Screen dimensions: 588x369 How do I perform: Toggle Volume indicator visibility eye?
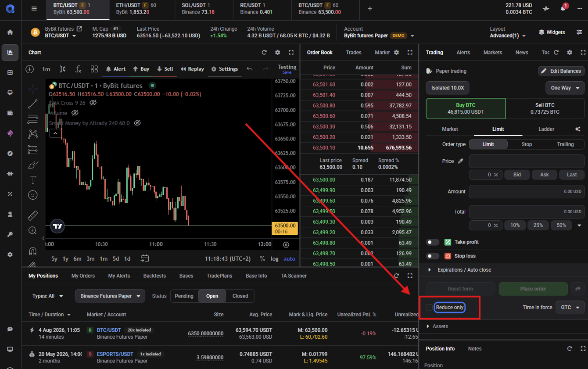(x=75, y=113)
